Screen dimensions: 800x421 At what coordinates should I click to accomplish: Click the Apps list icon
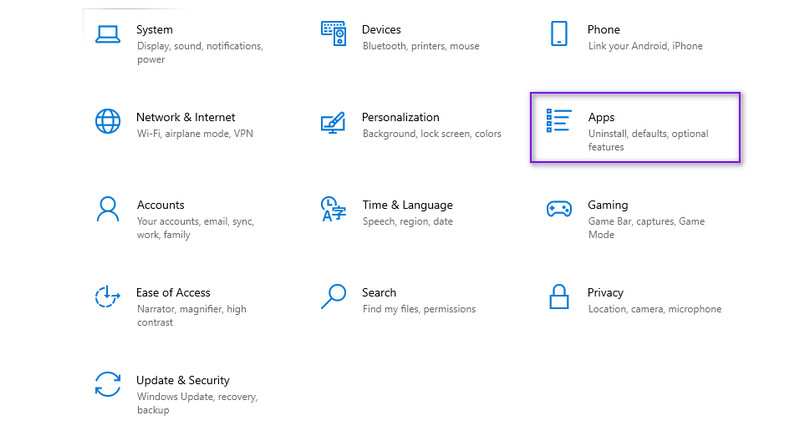pyautogui.click(x=559, y=122)
